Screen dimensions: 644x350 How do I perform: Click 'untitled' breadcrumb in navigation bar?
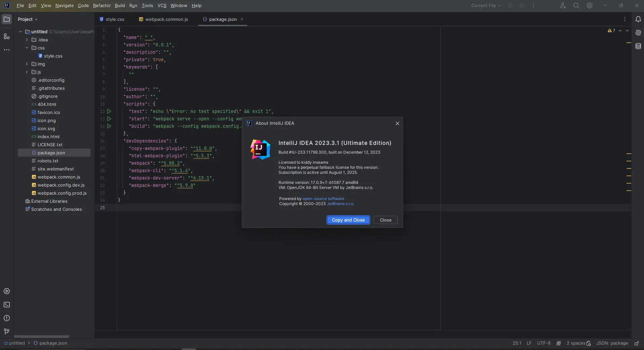[14, 343]
